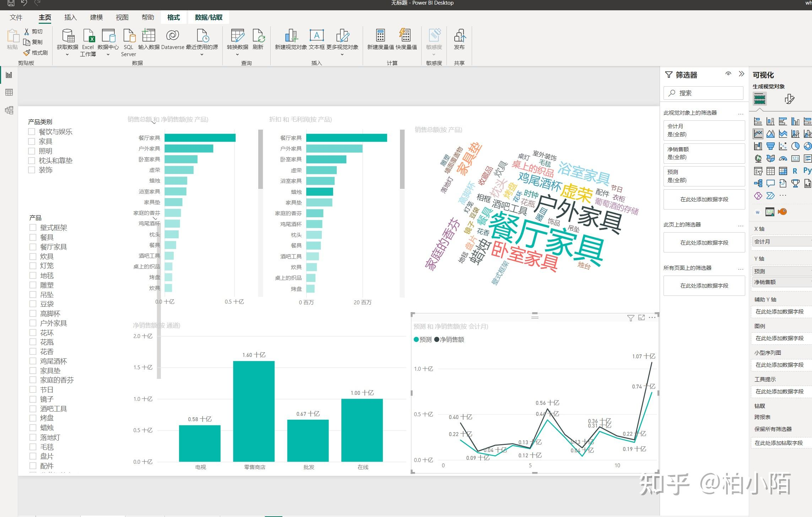Choose the funnel chart visualization
This screenshot has width=812, height=517.
tap(770, 146)
